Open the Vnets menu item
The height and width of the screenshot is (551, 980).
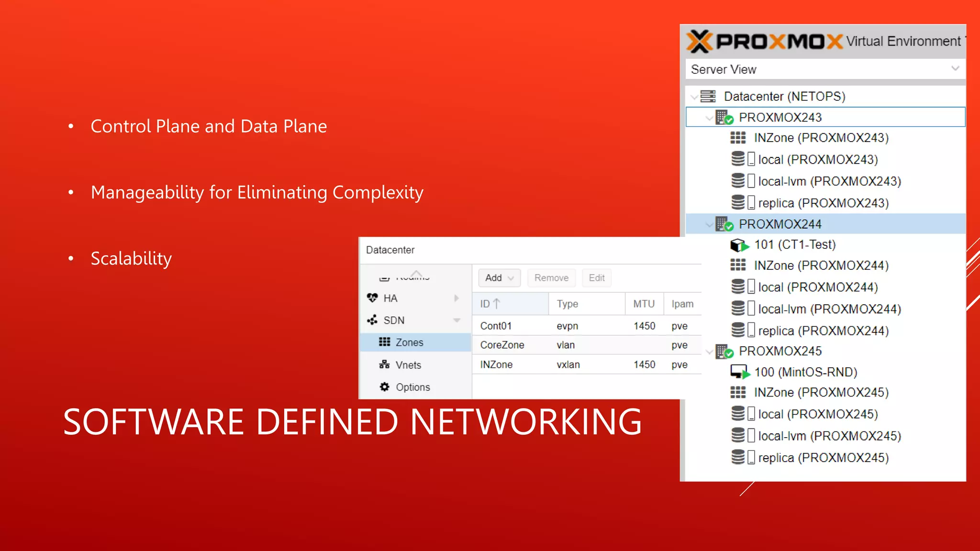point(415,365)
